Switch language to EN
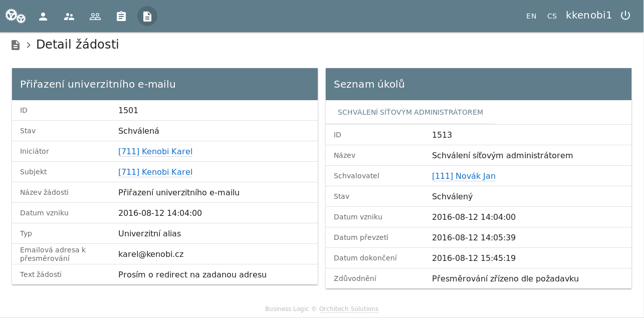The image size is (644, 318). [x=531, y=16]
